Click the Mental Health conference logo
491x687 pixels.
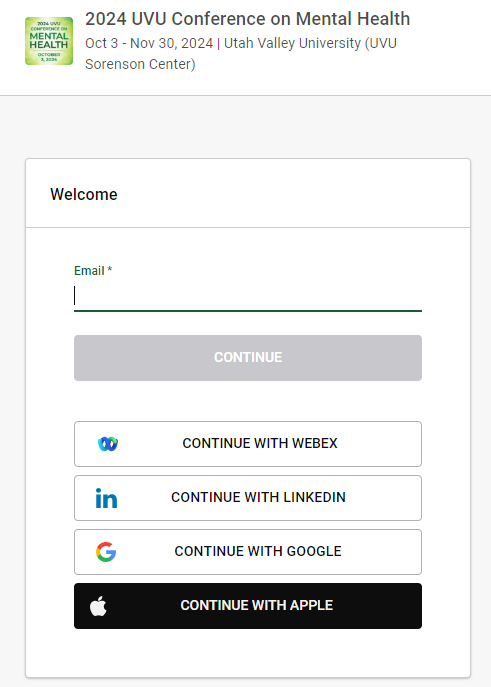pyautogui.click(x=49, y=41)
